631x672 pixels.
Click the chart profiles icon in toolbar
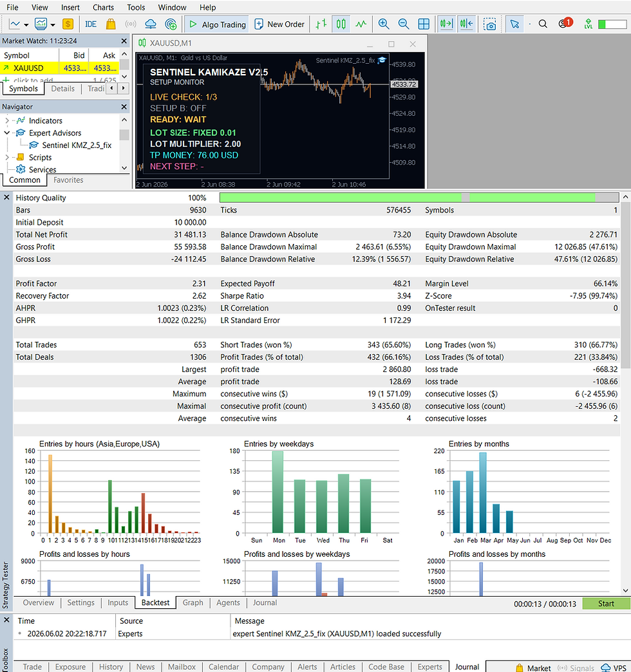41,24
